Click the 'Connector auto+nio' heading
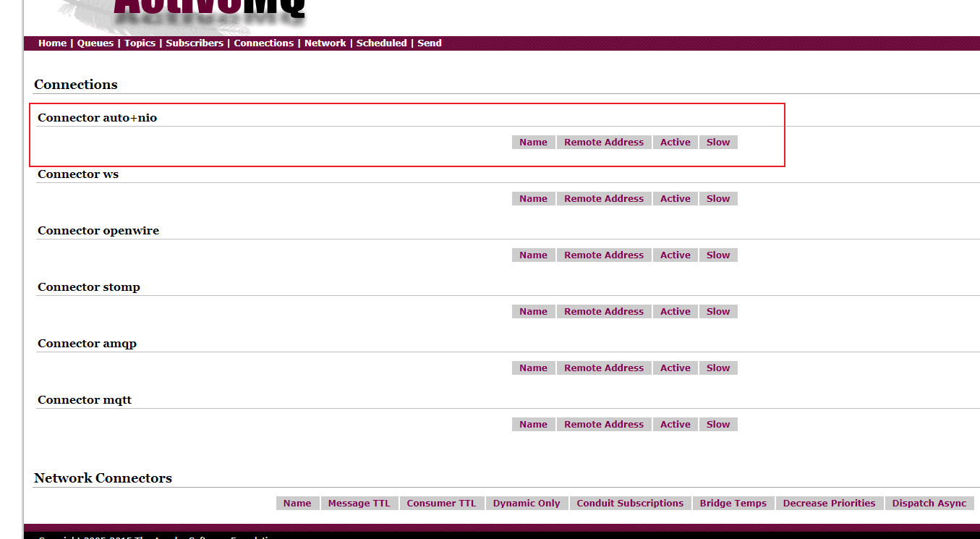Viewport: 980px width, 539px height. click(x=97, y=118)
